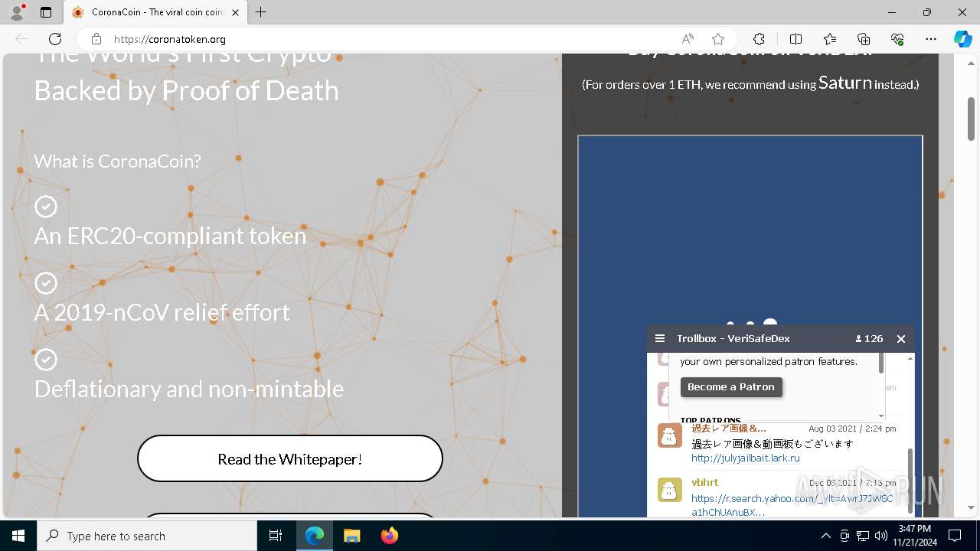980x551 pixels.
Task: Open the tab actions menu icon
Action: 46,12
